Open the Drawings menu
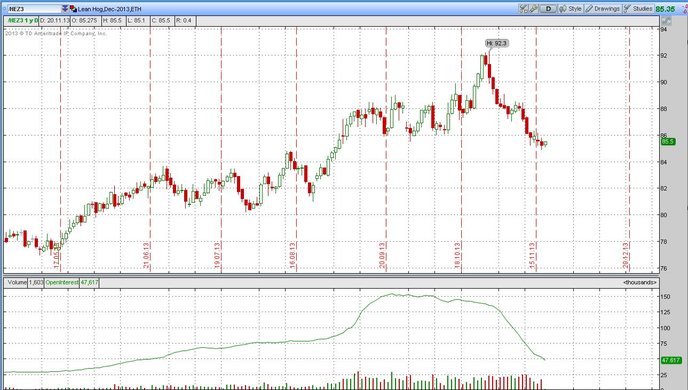This screenshot has width=688, height=390. click(x=603, y=9)
